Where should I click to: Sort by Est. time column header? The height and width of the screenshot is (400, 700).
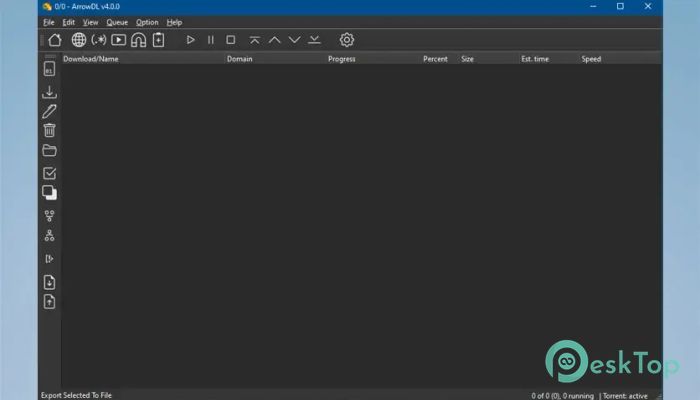[x=535, y=59]
